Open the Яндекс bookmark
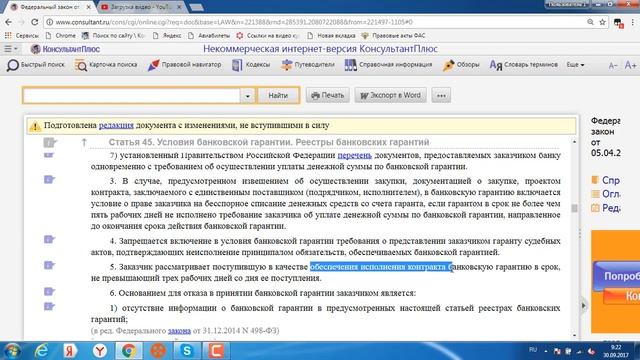 [167, 36]
